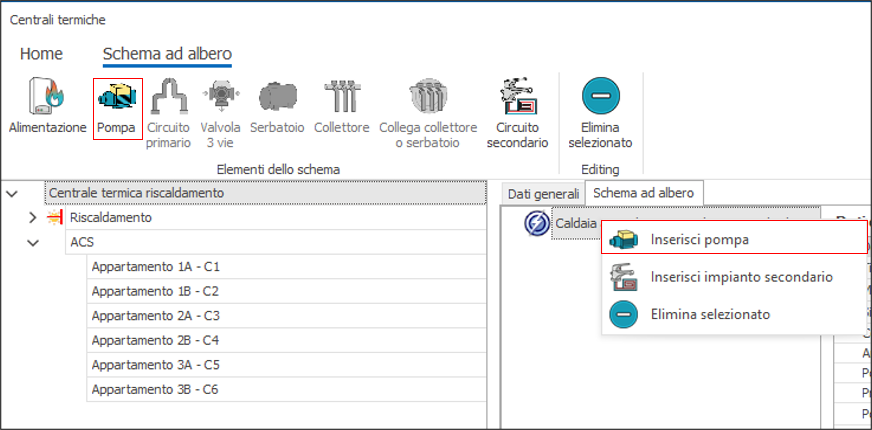Select Appartamento 3B - C6 row

[x=155, y=389]
